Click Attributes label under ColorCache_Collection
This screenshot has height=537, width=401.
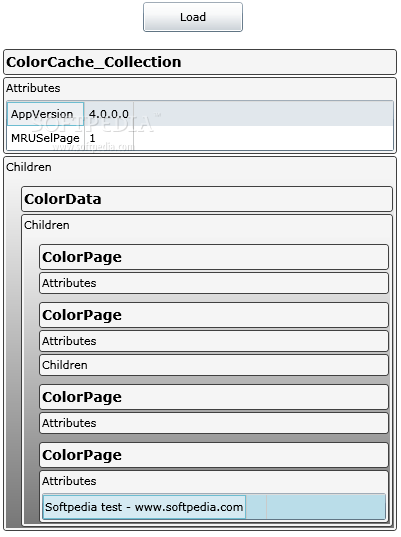point(33,88)
